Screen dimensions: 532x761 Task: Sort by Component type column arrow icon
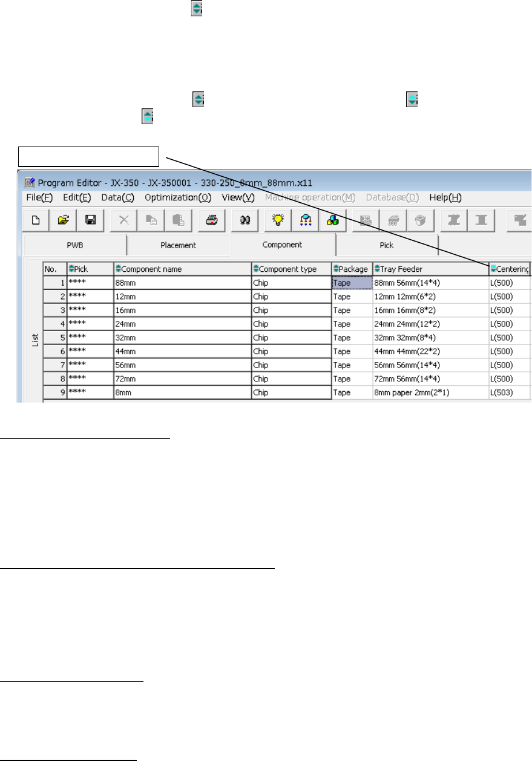pyautogui.click(x=256, y=269)
